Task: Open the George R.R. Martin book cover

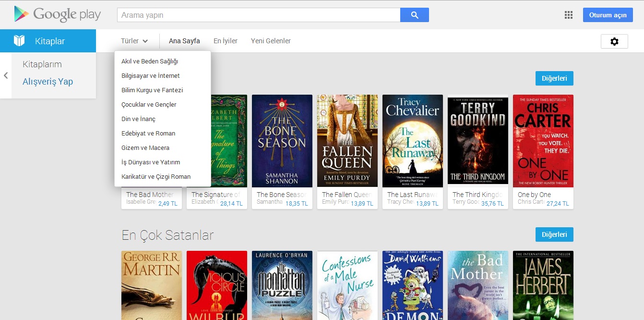Action: 152,285
